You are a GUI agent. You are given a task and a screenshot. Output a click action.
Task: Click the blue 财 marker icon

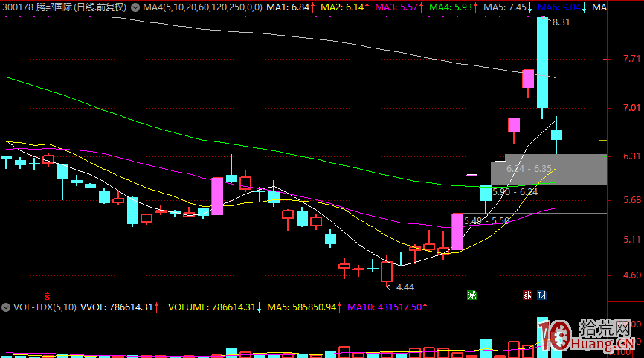click(541, 295)
